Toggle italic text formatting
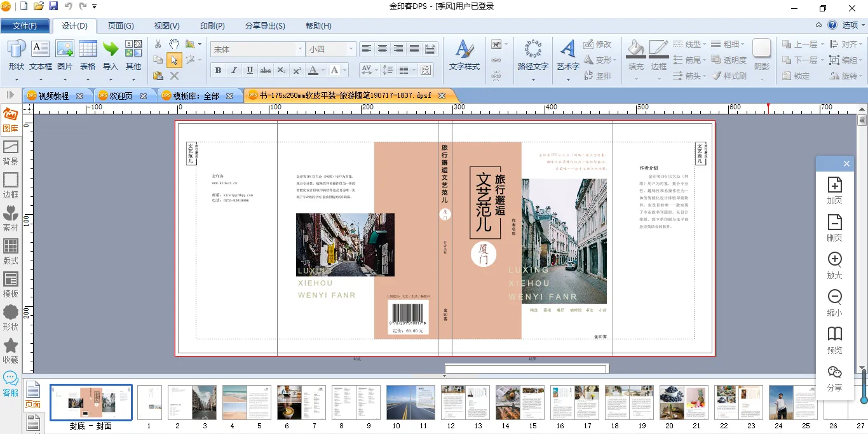This screenshot has height=434, width=868. pos(234,71)
